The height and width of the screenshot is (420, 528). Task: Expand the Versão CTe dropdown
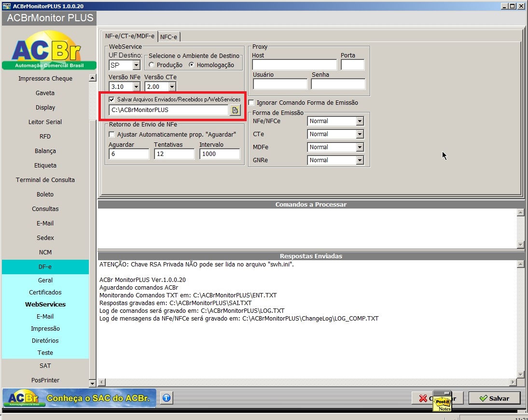point(172,86)
